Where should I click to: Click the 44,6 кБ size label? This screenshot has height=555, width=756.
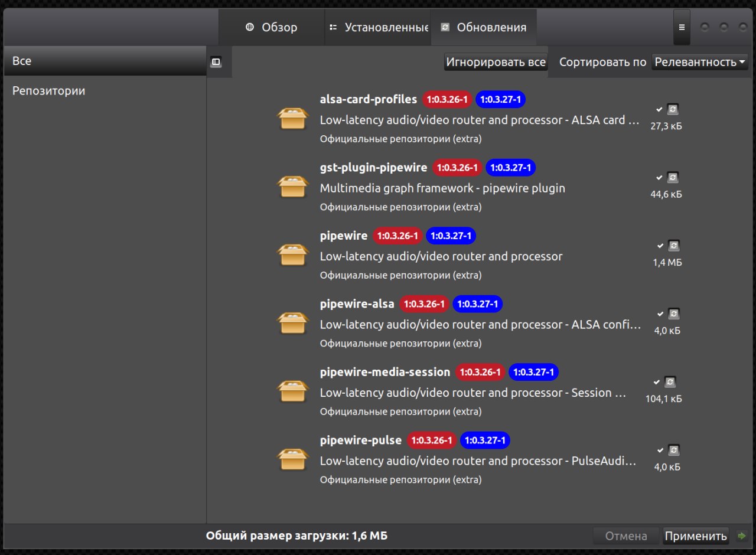click(x=666, y=194)
